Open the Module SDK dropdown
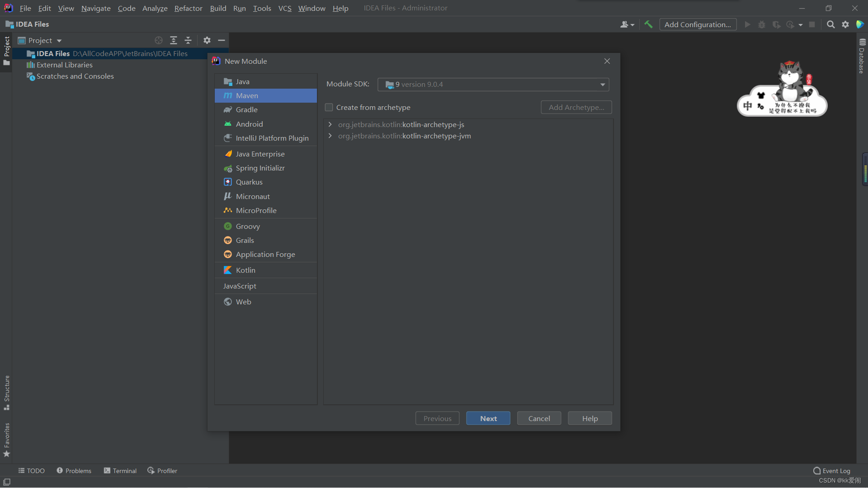Viewport: 868px width, 488px height. point(493,85)
